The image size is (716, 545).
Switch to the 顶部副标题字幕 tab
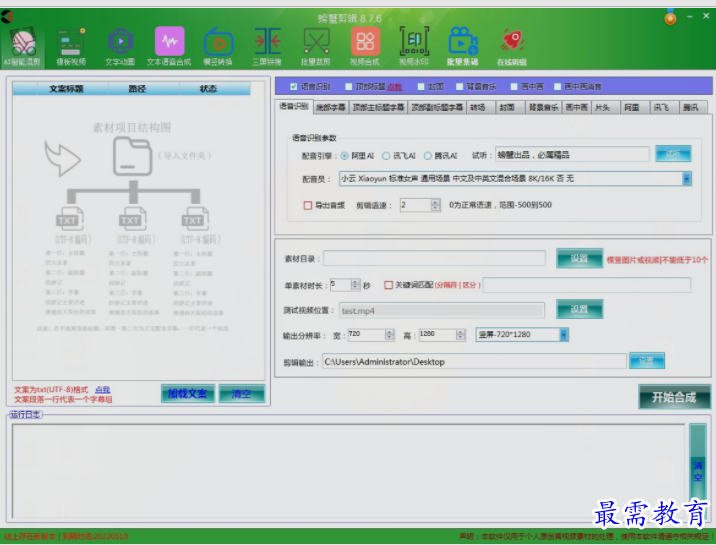[x=437, y=108]
